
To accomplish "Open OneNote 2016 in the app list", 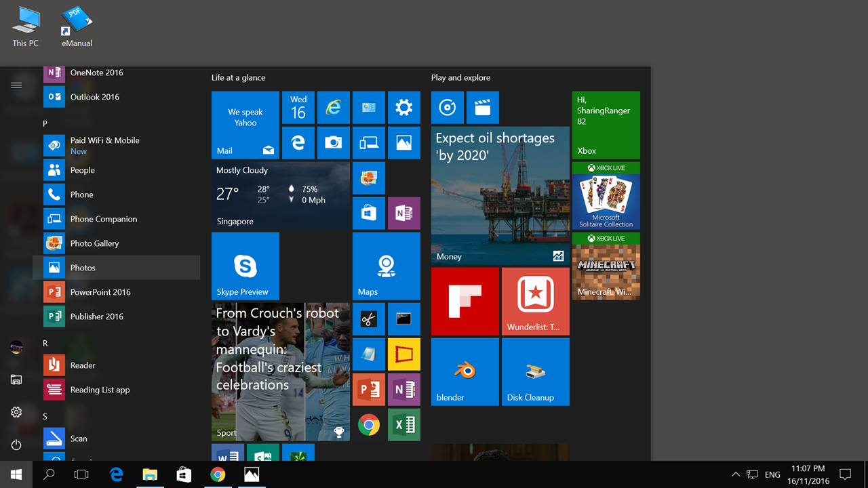I will (x=117, y=73).
